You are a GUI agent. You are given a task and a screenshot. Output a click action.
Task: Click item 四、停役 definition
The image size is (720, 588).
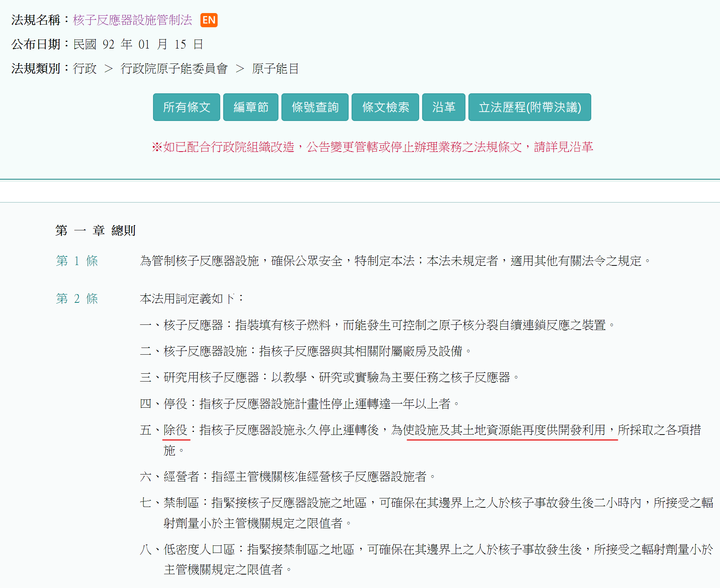300,404
